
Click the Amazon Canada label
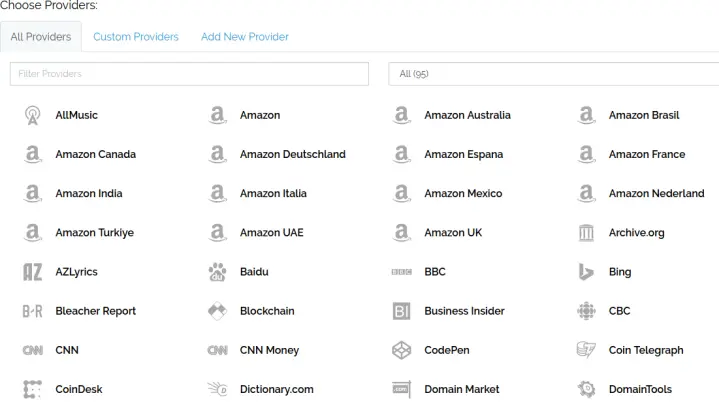(95, 154)
